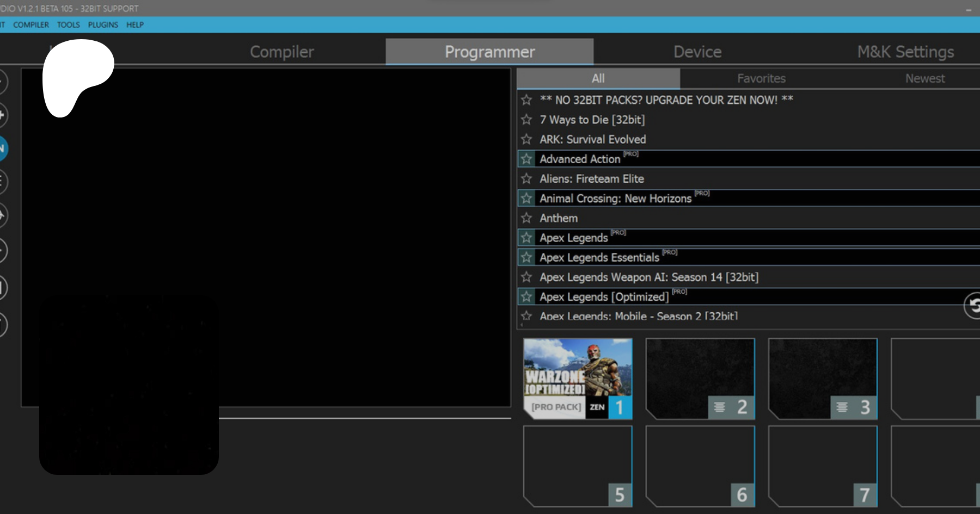Click the script list icon in slot 2
The image size is (980, 514).
click(719, 407)
